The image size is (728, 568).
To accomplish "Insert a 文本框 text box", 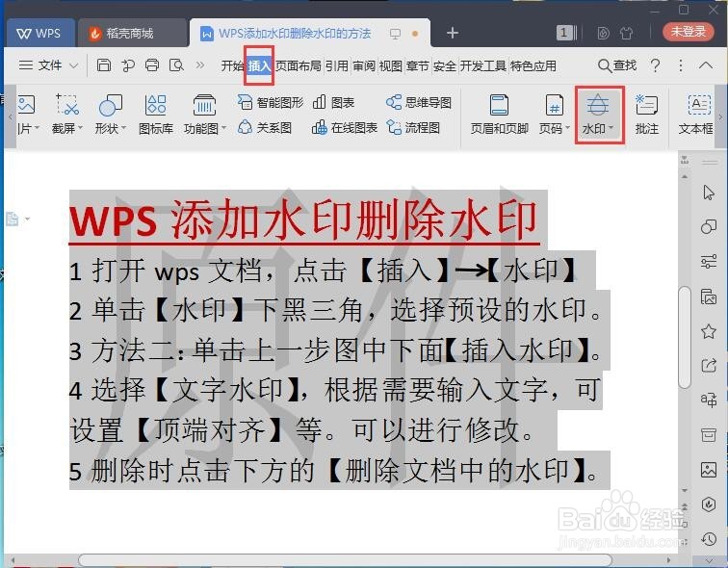I will point(696,115).
